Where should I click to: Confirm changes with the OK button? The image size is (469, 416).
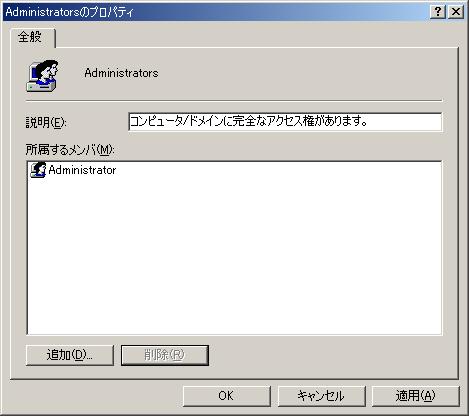[226, 396]
